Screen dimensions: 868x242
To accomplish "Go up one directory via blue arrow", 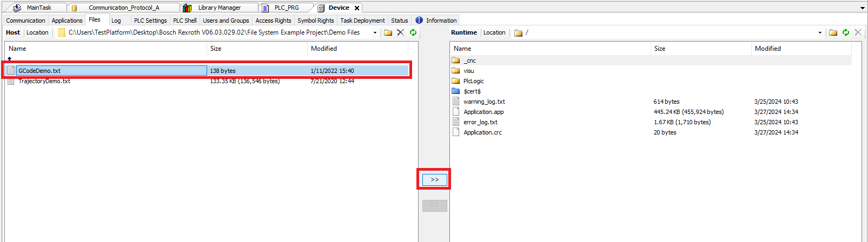I will (10, 59).
